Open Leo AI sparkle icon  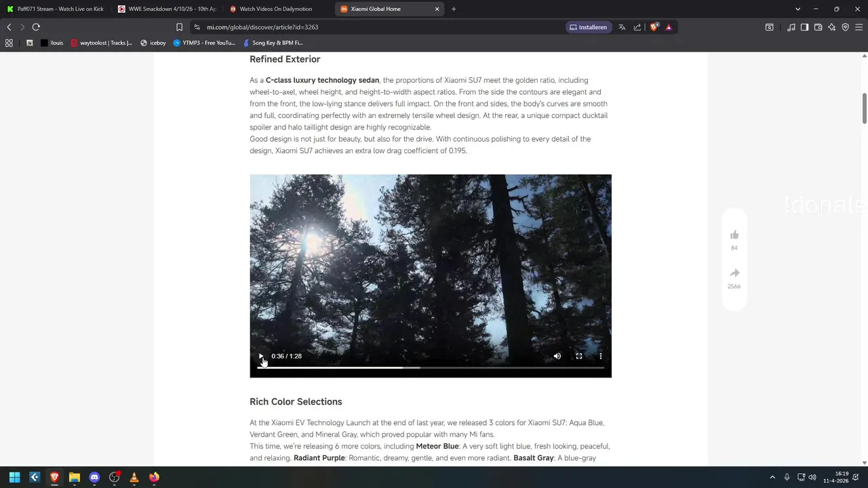tap(832, 27)
